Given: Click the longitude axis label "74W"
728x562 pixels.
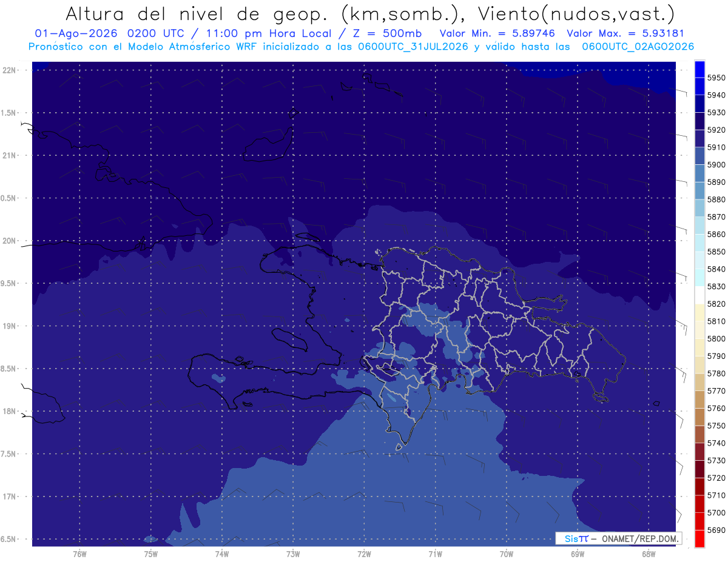Looking at the screenshot, I should tap(221, 554).
